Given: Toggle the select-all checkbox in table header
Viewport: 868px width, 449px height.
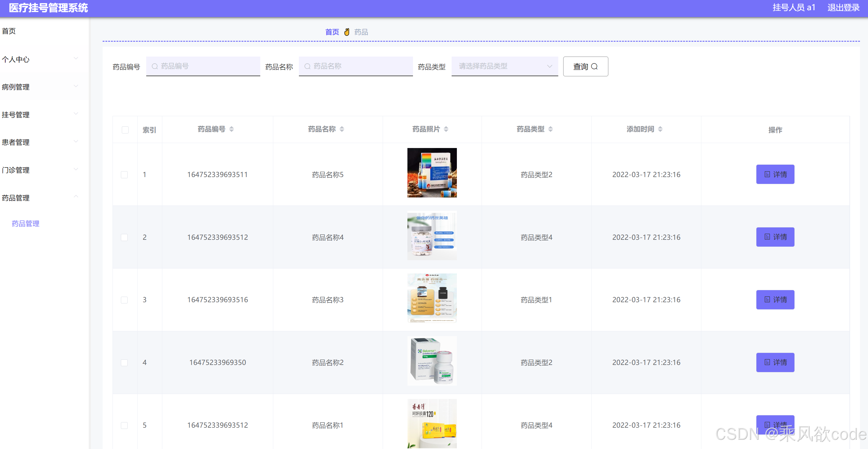Looking at the screenshot, I should click(x=125, y=130).
